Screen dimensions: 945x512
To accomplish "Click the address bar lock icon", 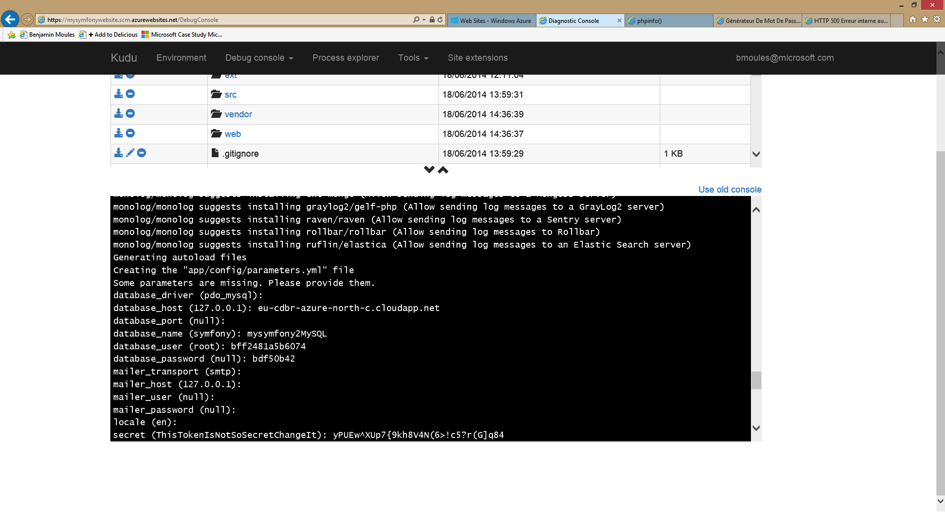I will 432,20.
